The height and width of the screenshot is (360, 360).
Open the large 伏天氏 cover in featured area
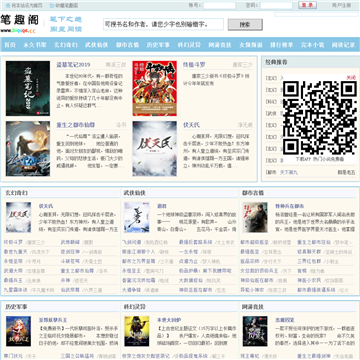click(155, 149)
